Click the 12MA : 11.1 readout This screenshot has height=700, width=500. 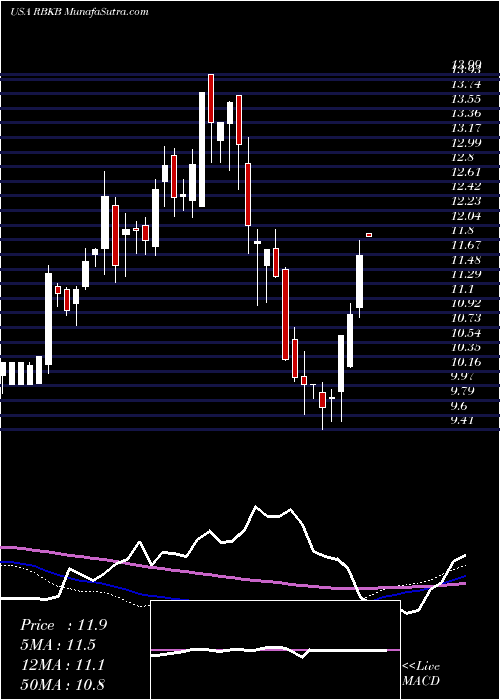tap(63, 665)
